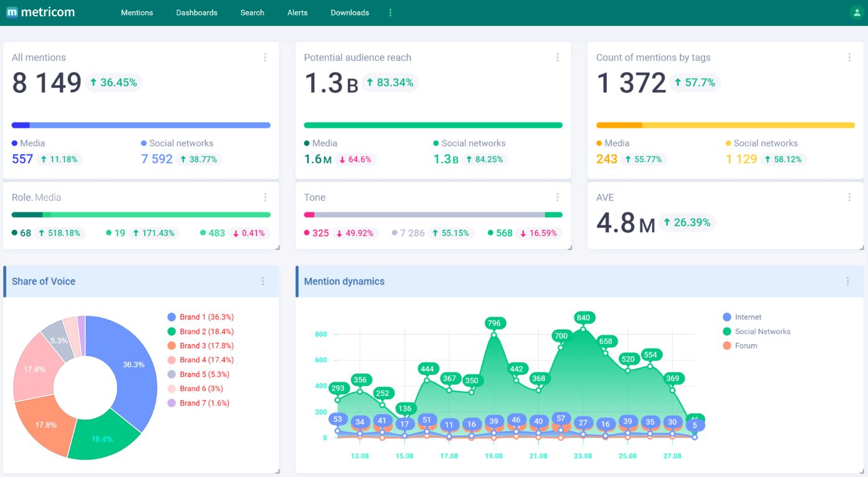Expand Share of Voice options menu
The height and width of the screenshot is (477, 868).
click(263, 281)
